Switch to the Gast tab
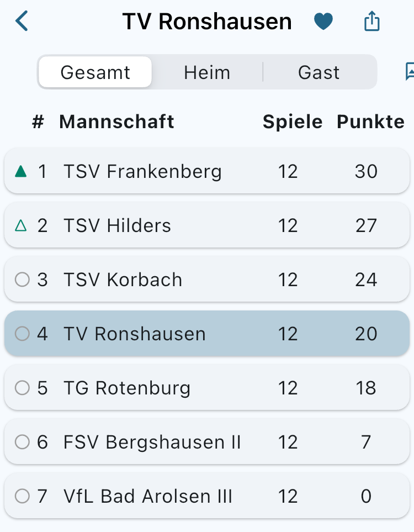 tap(319, 72)
